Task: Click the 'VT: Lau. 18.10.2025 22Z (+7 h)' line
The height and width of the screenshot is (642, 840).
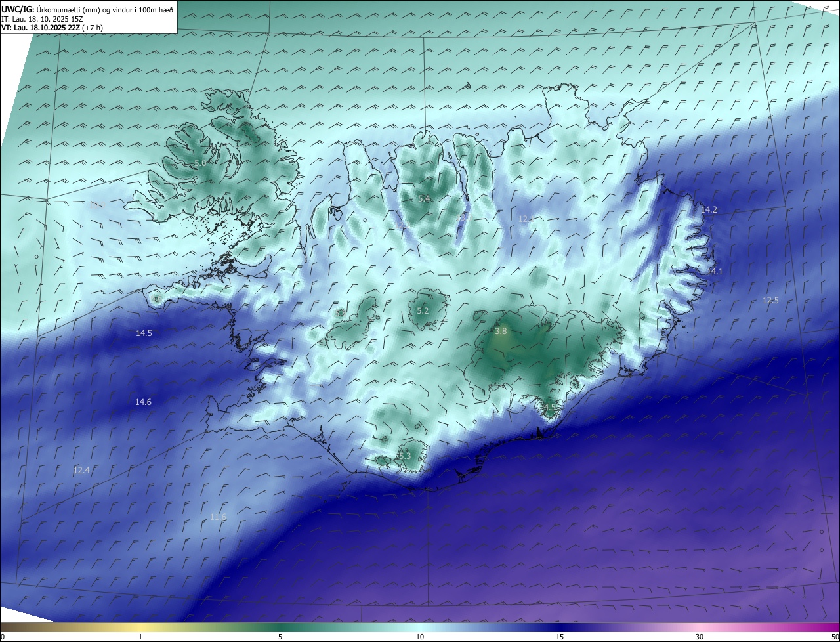Action: point(52,28)
